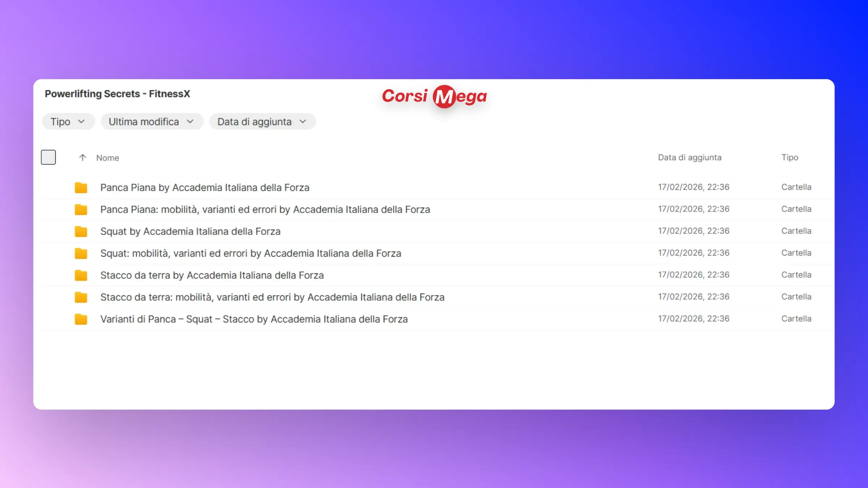Click folder icon next to Squat by Accademia

click(81, 231)
